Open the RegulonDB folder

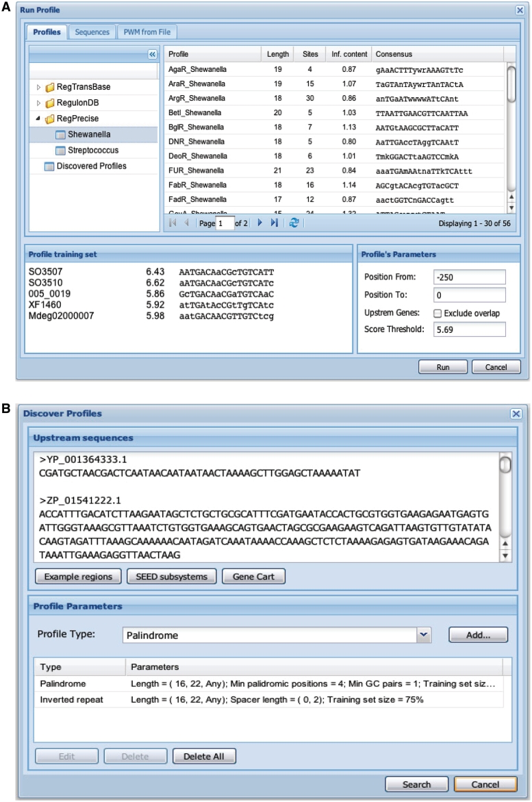coord(77,103)
